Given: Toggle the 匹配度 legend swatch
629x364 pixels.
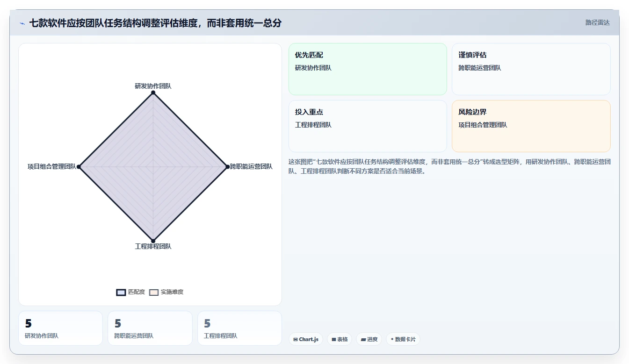Looking at the screenshot, I should pyautogui.click(x=121, y=293).
